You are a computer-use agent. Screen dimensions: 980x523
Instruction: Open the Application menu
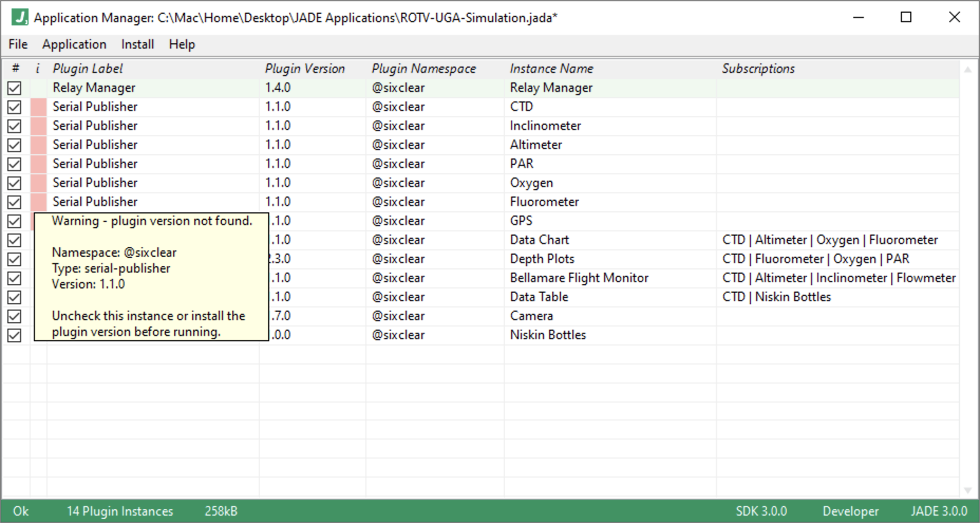point(74,44)
